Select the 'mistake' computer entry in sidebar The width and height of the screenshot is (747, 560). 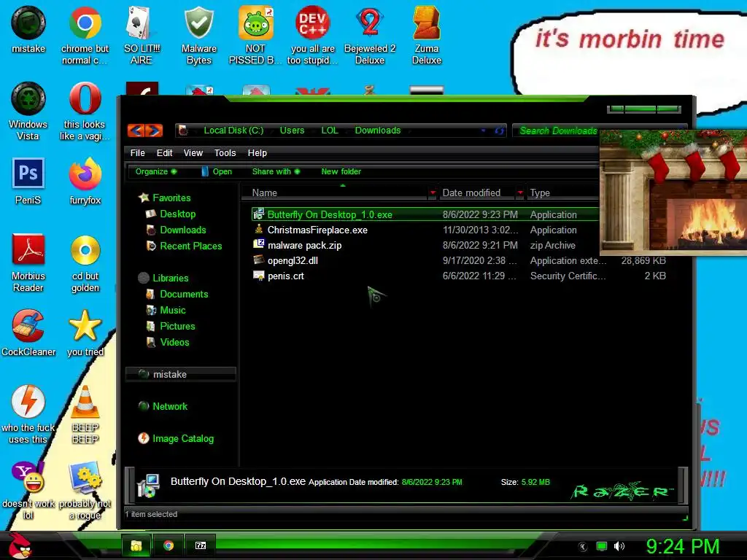click(x=181, y=374)
